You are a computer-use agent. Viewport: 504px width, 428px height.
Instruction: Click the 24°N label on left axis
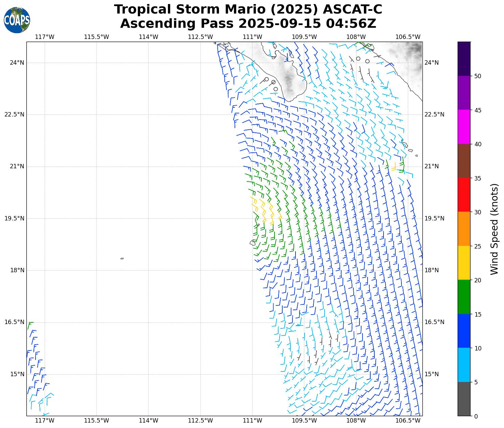coord(17,63)
